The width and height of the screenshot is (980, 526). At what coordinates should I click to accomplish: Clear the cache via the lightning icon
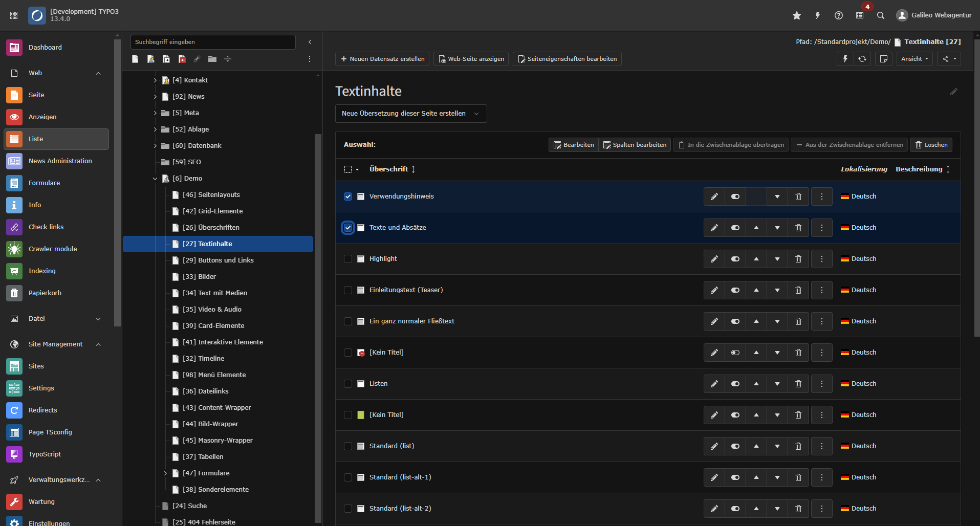pyautogui.click(x=817, y=15)
